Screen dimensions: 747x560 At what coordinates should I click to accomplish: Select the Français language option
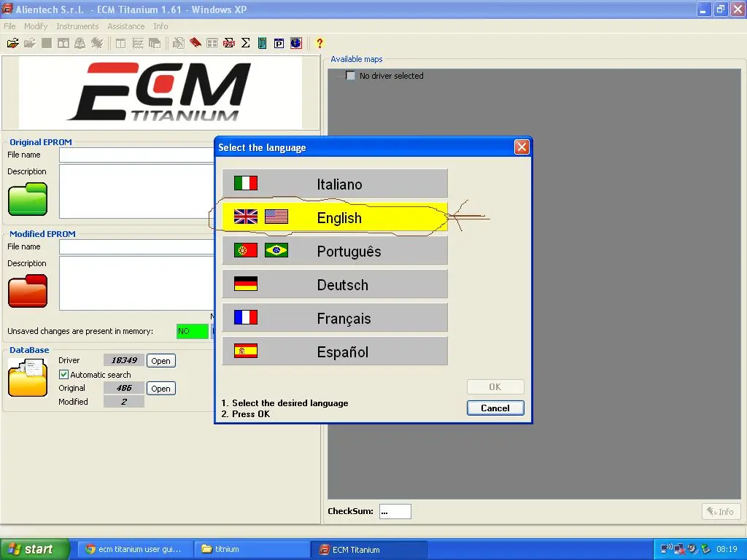click(x=335, y=317)
